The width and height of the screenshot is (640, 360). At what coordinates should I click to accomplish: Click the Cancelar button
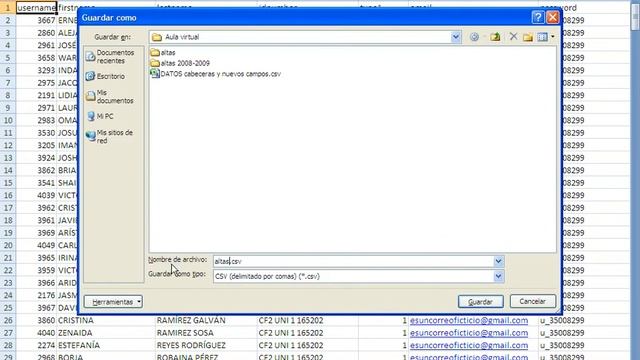pos(533,301)
